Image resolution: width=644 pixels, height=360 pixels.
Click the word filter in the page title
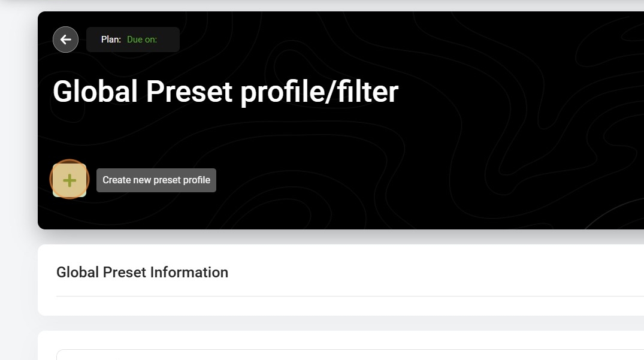pos(368,92)
